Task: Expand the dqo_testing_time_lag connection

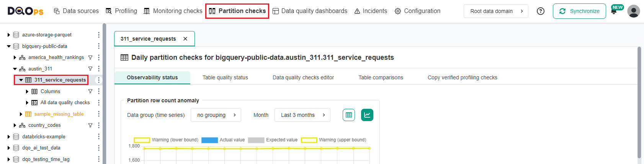Action: (x=9, y=159)
